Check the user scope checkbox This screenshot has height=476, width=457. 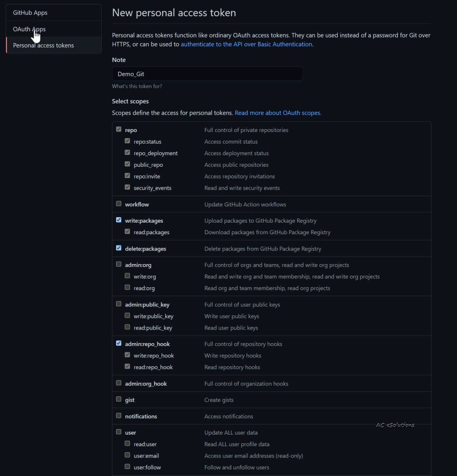[119, 432]
